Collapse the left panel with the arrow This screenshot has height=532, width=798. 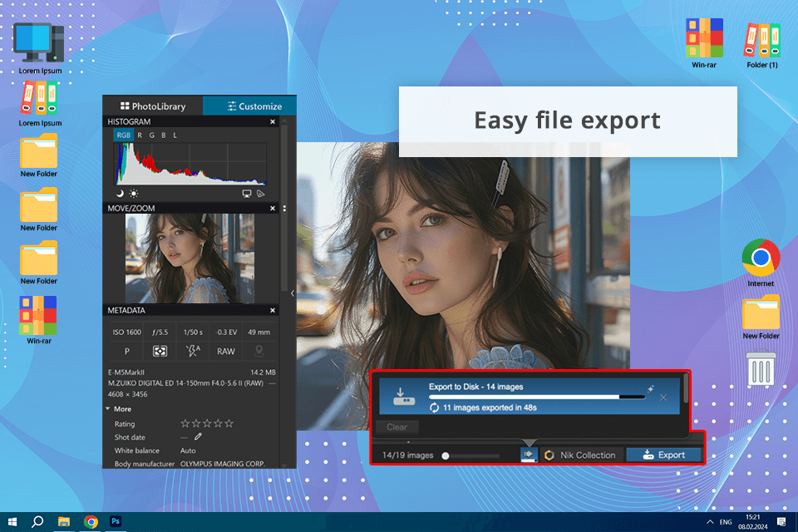tap(292, 293)
